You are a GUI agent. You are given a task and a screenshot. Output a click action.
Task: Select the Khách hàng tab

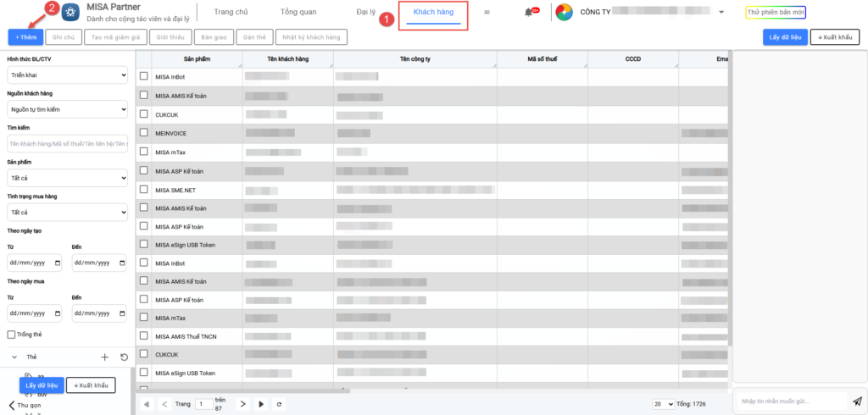click(x=433, y=12)
